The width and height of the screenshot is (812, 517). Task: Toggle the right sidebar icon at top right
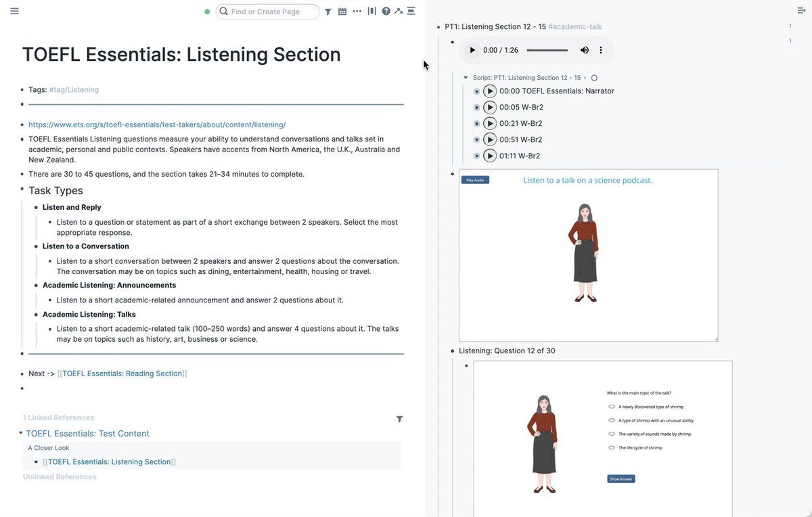(x=801, y=12)
